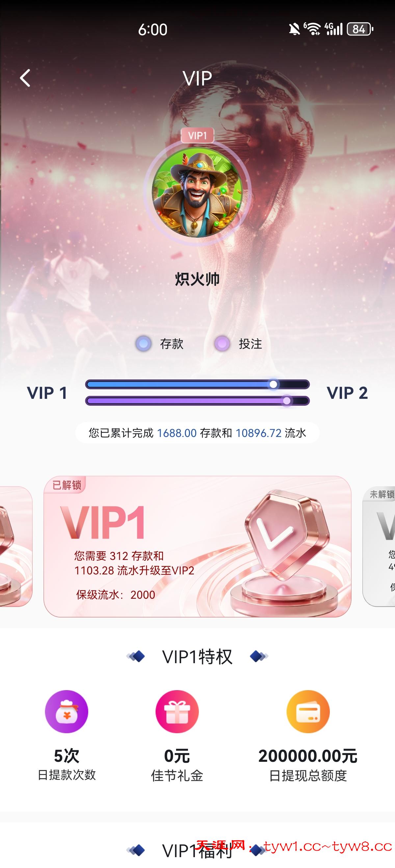This screenshot has width=395, height=868.
Task: Click the blue deposit progress bar knob
Action: 274,384
